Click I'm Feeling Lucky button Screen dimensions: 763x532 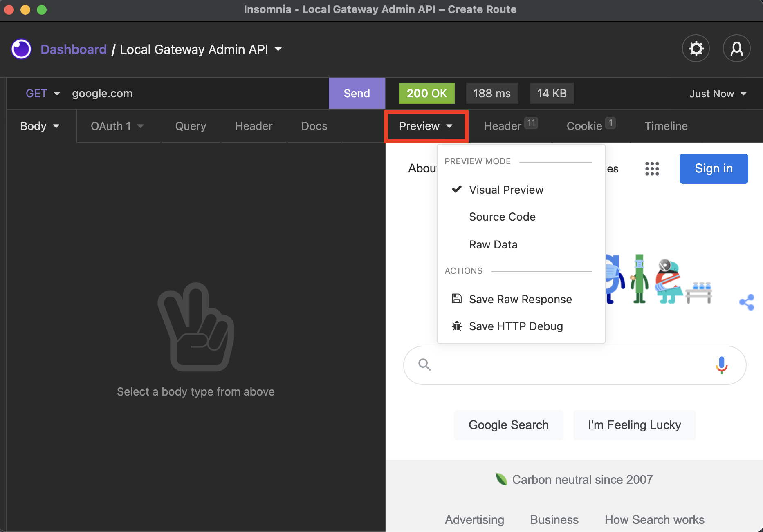634,425
